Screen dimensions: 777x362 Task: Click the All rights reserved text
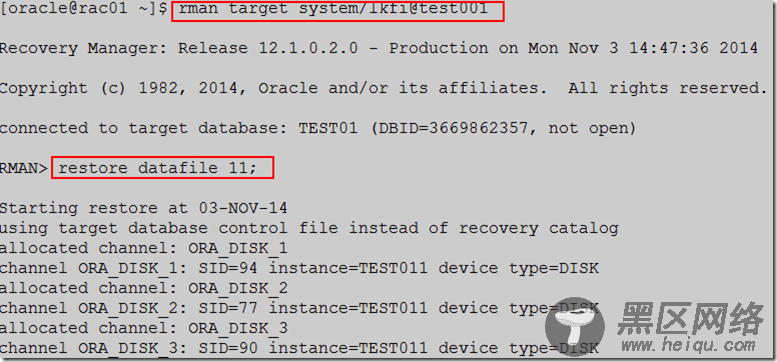[667, 88]
